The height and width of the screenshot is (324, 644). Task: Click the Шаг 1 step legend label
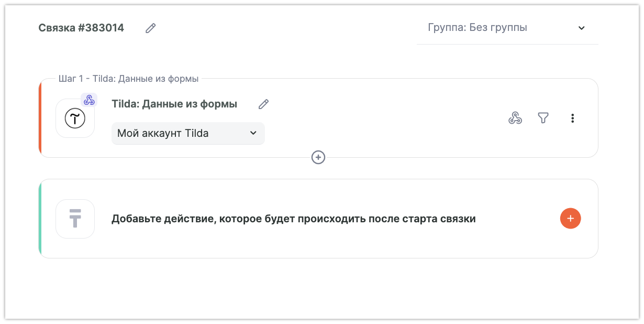pos(128,79)
